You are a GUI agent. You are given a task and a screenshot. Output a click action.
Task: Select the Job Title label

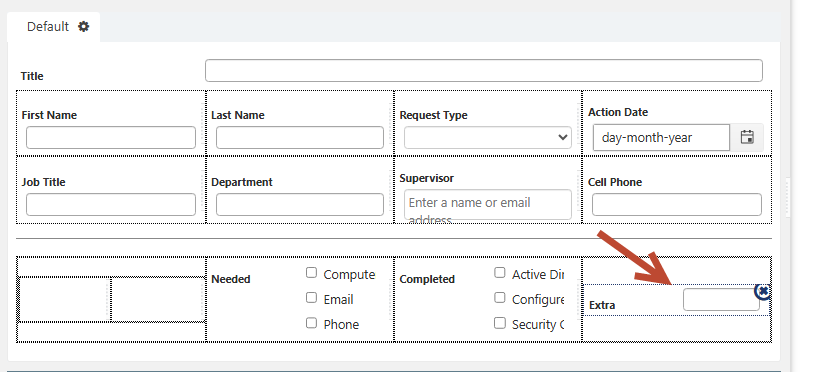click(x=43, y=182)
